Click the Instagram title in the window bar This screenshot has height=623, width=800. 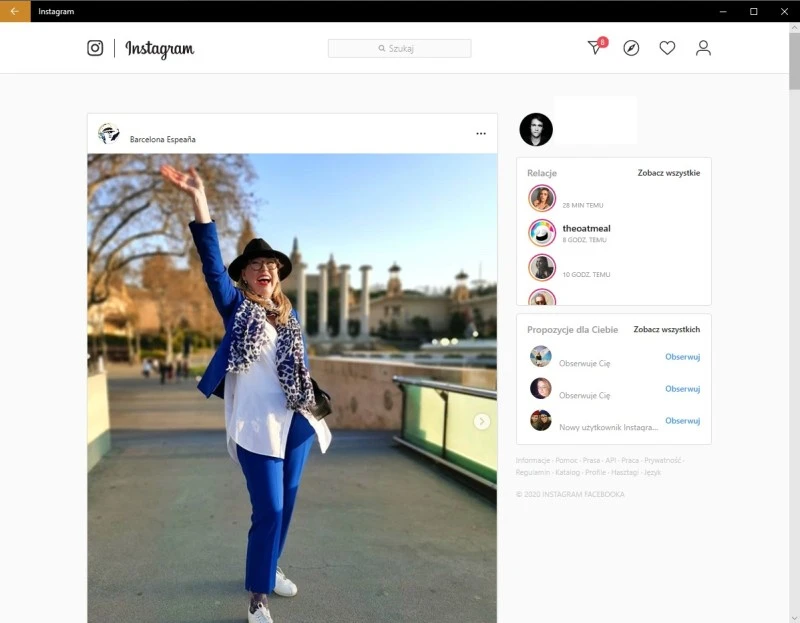[55, 11]
